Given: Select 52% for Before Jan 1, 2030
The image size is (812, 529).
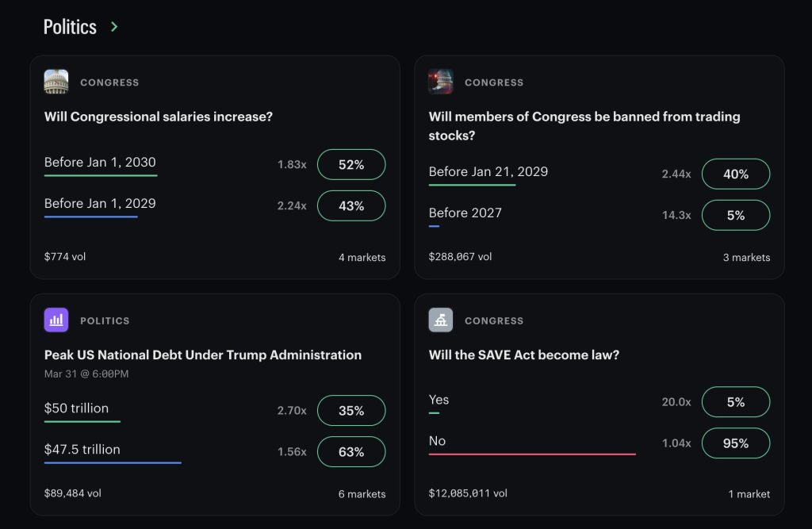Looking at the screenshot, I should (x=351, y=165).
